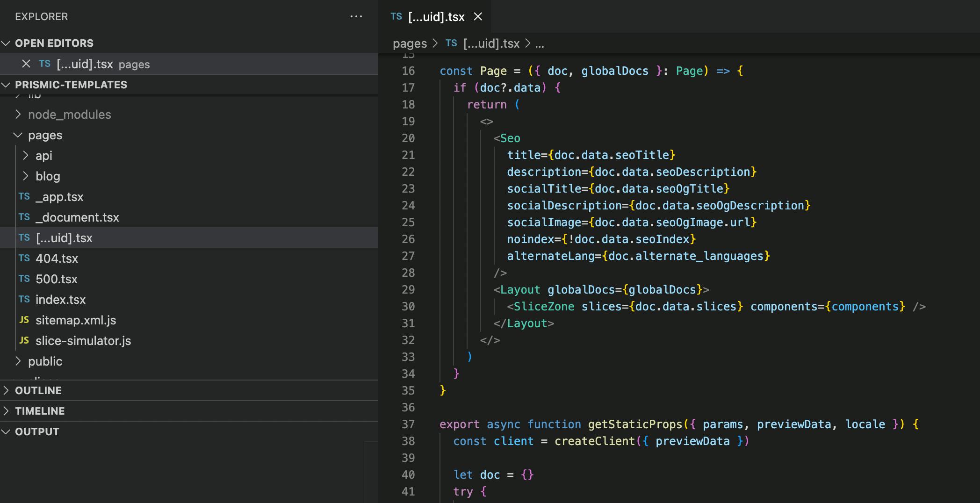Click TS icon in the breadcrumb bar
Viewport: 980px width, 503px height.
(451, 43)
